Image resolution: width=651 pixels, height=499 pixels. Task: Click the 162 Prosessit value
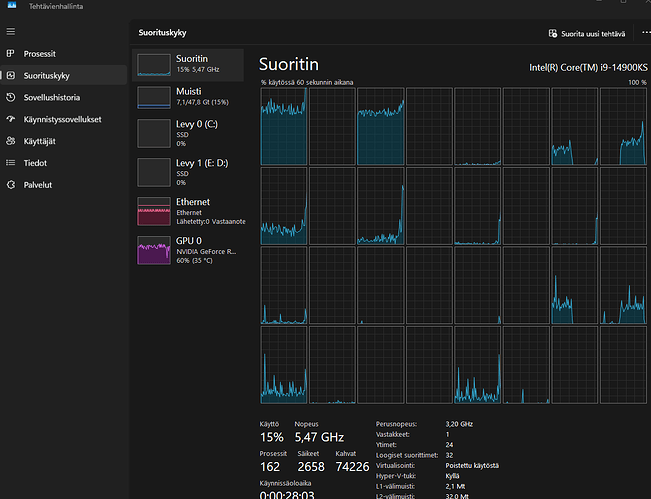pyautogui.click(x=270, y=467)
